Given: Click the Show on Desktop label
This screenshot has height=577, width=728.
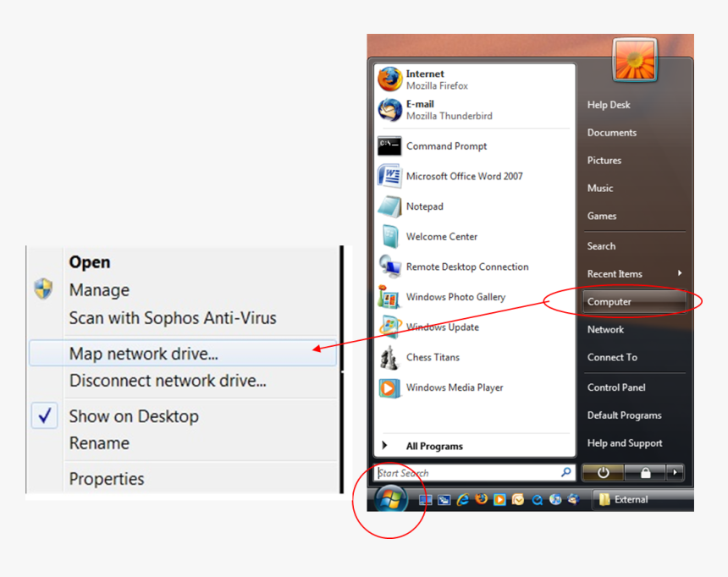Looking at the screenshot, I should point(134,416).
